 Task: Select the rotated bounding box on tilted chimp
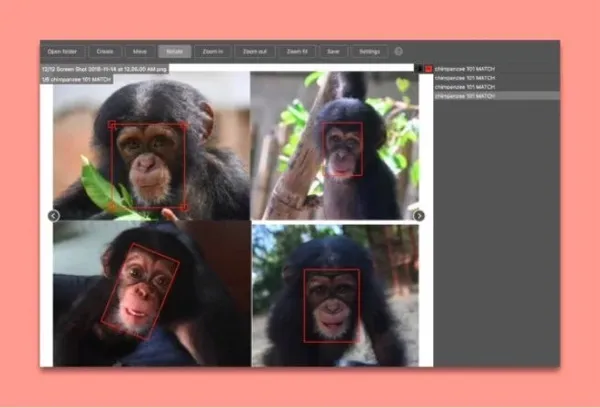tap(140, 291)
